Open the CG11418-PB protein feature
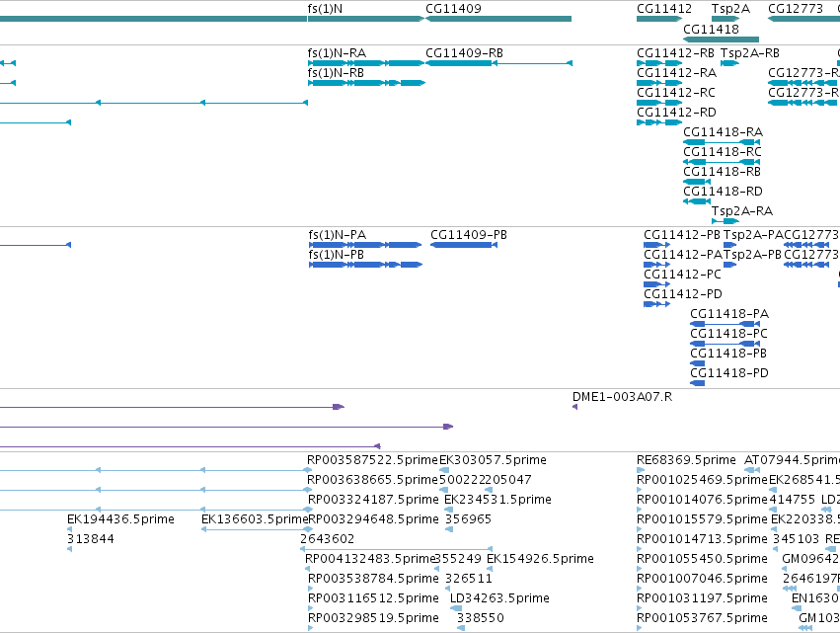 (698, 363)
